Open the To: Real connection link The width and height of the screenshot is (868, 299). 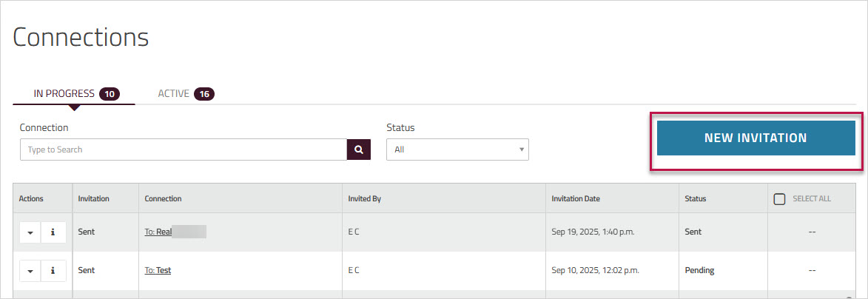tap(158, 232)
